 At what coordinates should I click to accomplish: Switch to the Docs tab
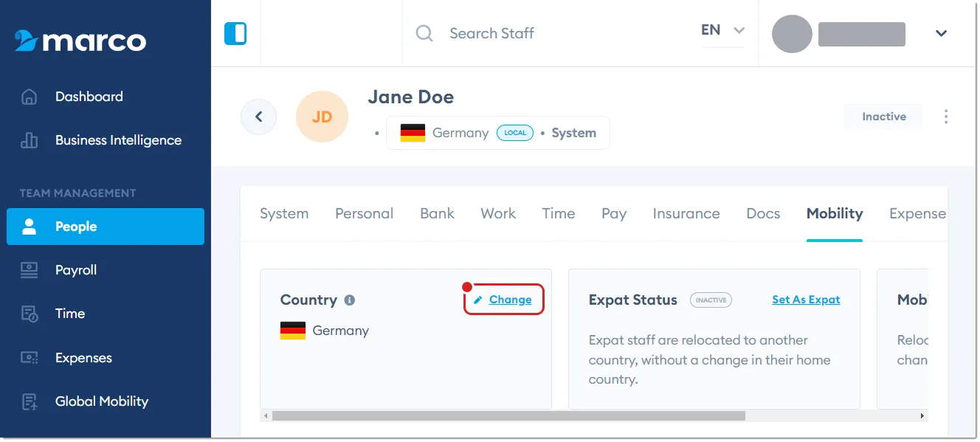tap(763, 214)
